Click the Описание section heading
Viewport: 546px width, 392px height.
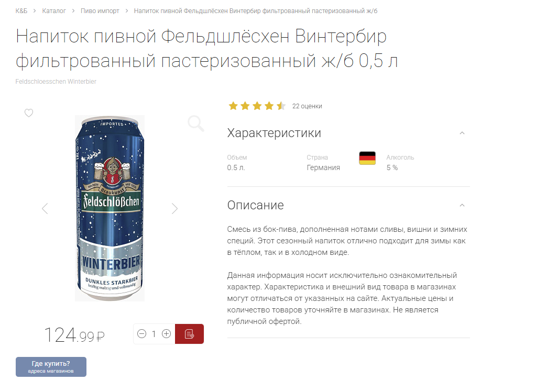pos(256,205)
